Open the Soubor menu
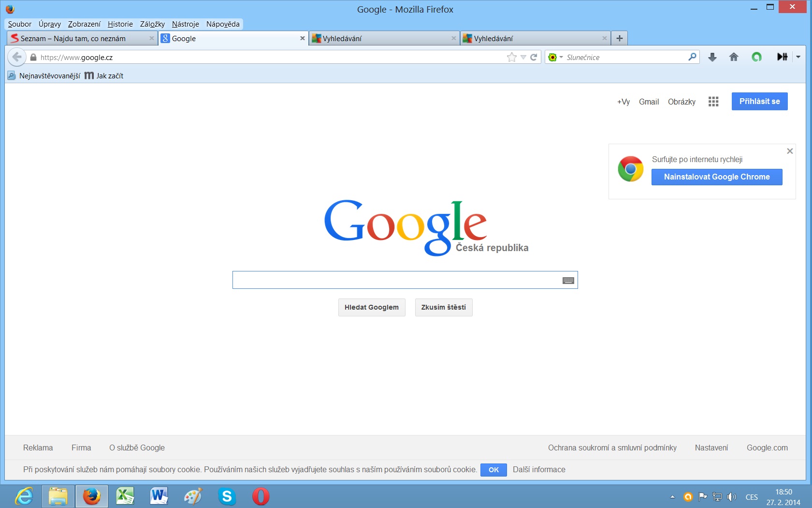The image size is (812, 508). pos(20,24)
